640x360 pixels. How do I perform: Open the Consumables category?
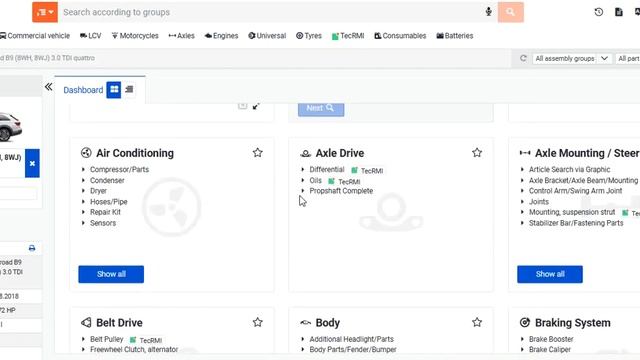pos(400,36)
